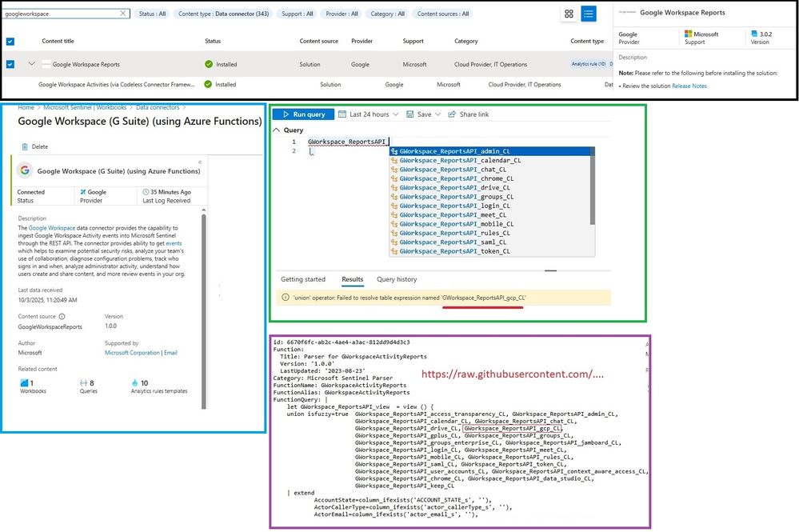
Task: Click the Delete button in connector page
Action: click(x=34, y=146)
